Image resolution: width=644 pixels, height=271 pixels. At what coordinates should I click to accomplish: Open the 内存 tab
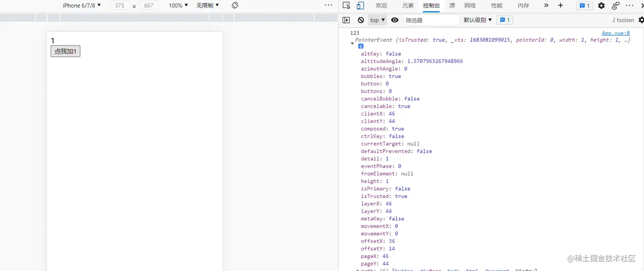523,6
